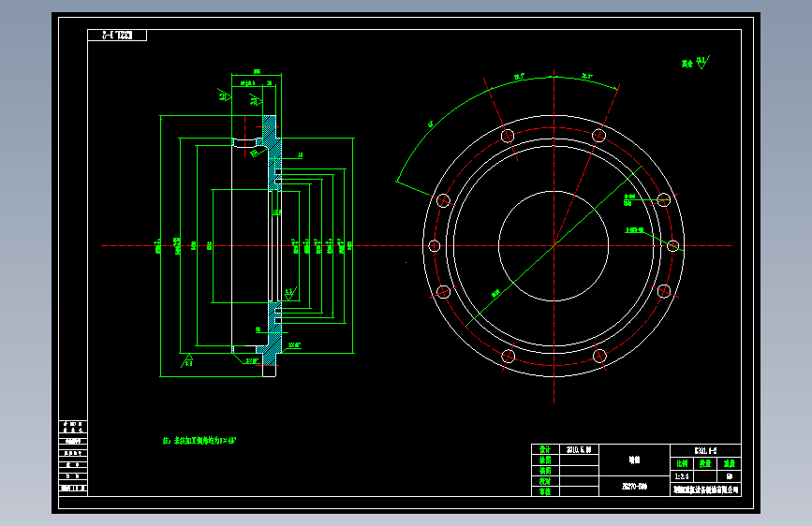This screenshot has height=526, width=812.
Task: Click the material code cell below the part name
Action: pyautogui.click(x=634, y=486)
